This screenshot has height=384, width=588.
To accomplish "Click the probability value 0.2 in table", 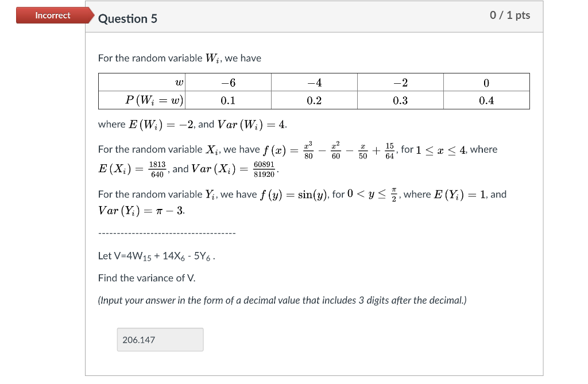I will click(x=314, y=100).
